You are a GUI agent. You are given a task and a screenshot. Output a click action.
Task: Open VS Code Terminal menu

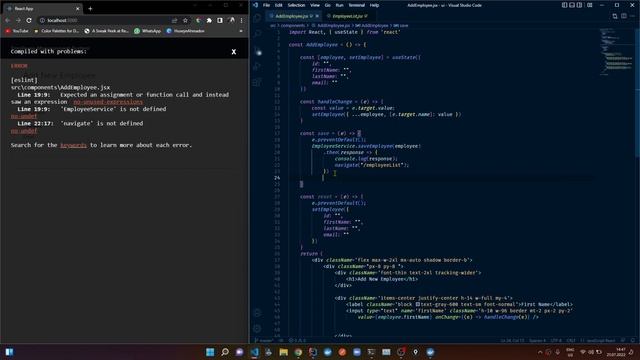coord(357,5)
